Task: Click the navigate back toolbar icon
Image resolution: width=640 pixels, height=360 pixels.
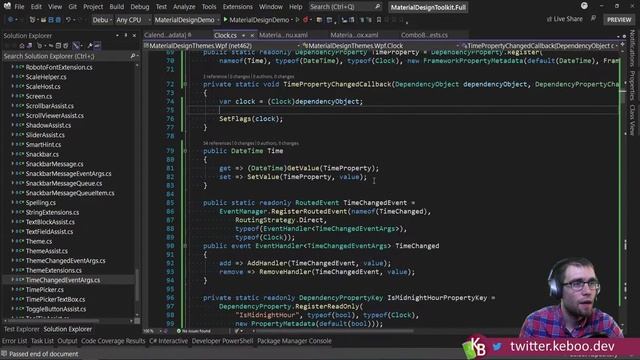Action: coord(11,20)
